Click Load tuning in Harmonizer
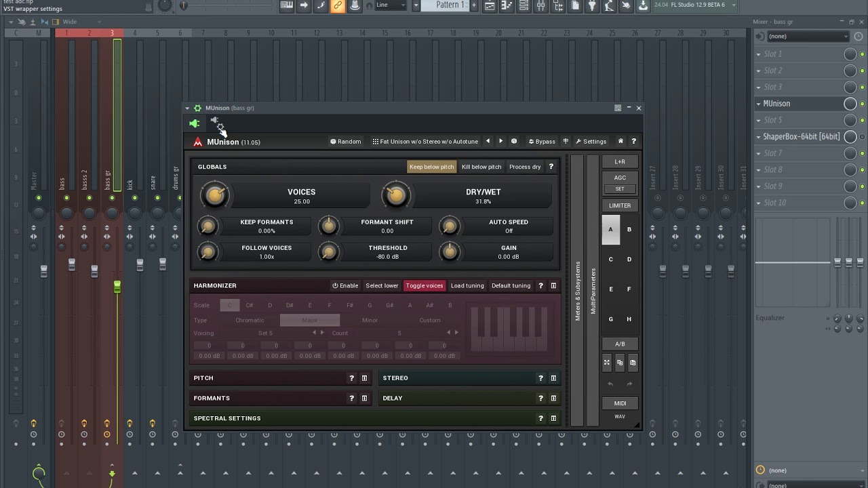This screenshot has height=488, width=868. (x=467, y=285)
